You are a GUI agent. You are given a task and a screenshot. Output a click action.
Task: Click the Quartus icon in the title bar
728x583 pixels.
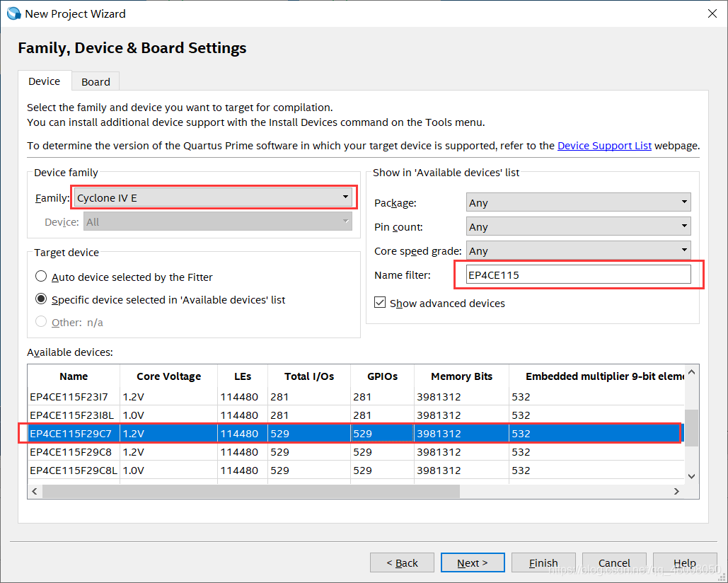click(14, 13)
